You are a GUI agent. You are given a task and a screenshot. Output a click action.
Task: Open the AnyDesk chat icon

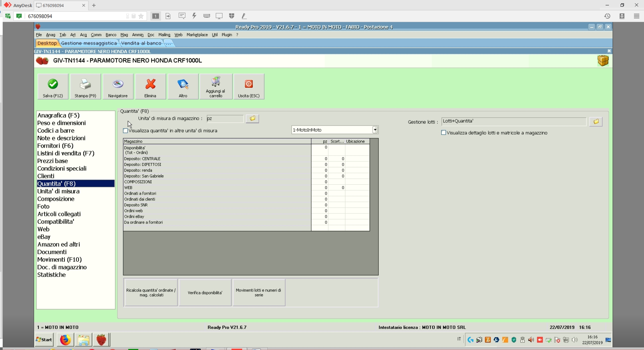182,16
